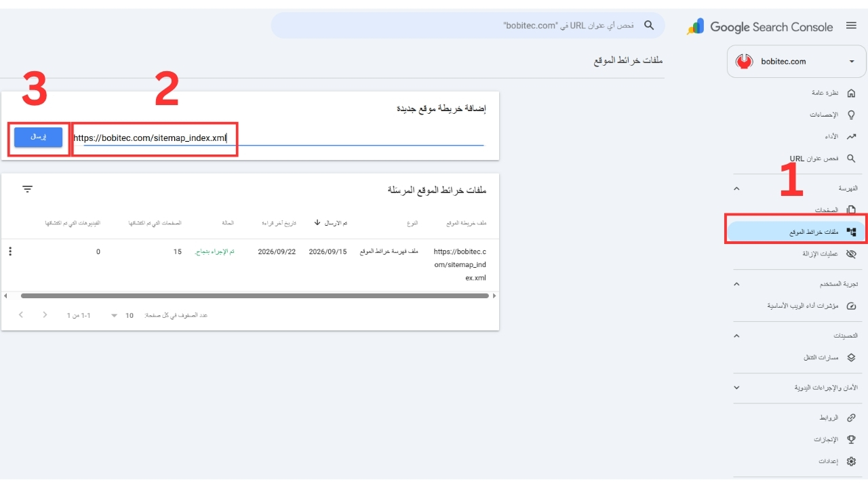Click discovered pages count 15

[x=178, y=251]
